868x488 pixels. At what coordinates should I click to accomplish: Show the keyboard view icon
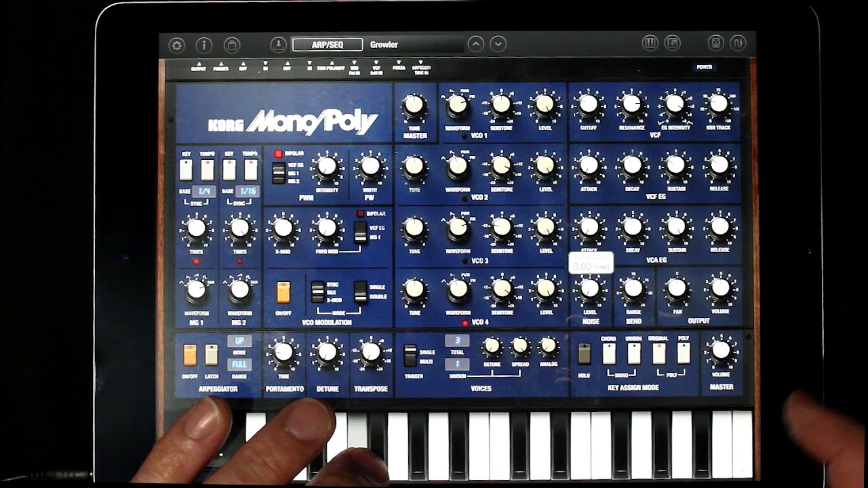[650, 43]
